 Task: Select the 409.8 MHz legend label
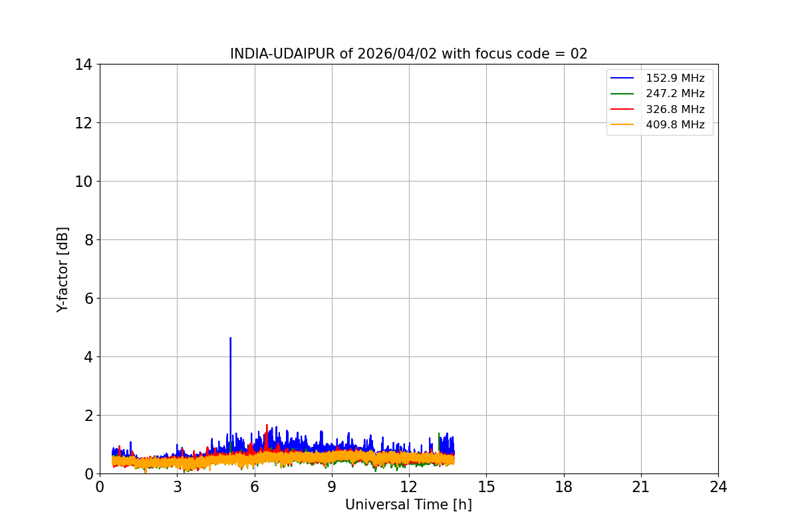point(675,124)
